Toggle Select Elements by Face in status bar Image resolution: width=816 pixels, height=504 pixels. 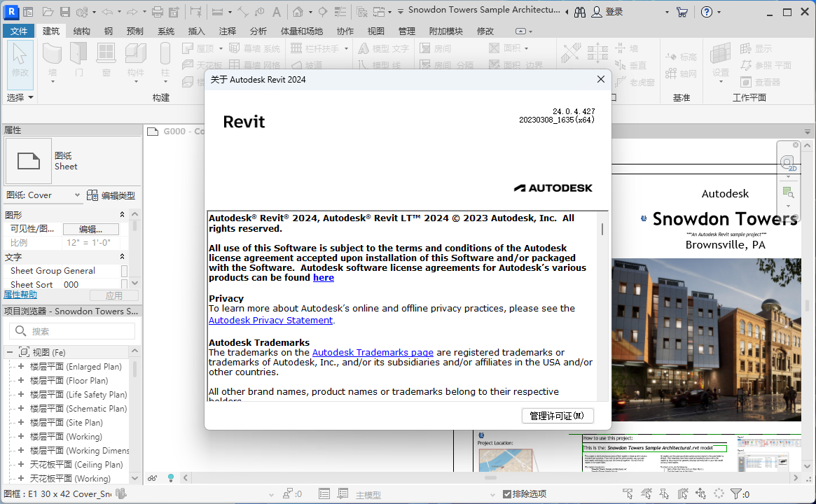[683, 493]
